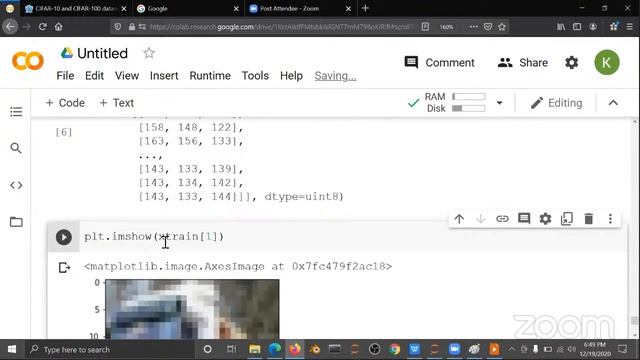Open the K account avatar
Screen dimensions: 640x360
(607, 62)
